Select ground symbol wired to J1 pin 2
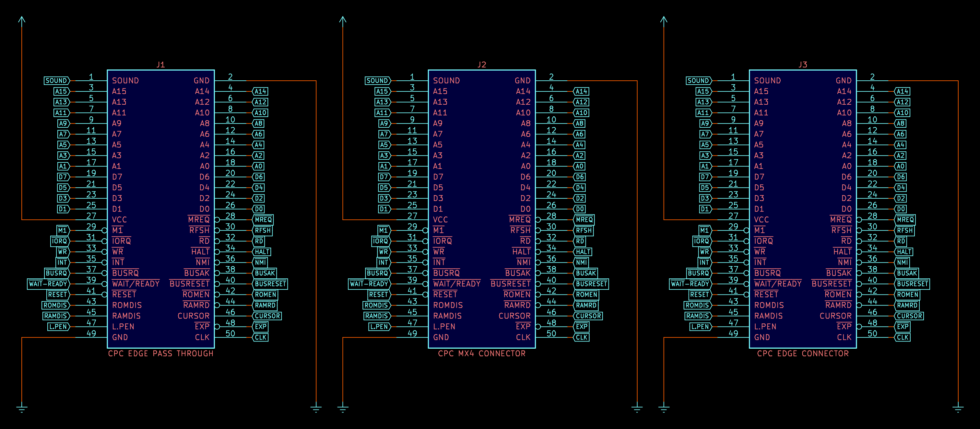The width and height of the screenshot is (980, 429). 316,408
